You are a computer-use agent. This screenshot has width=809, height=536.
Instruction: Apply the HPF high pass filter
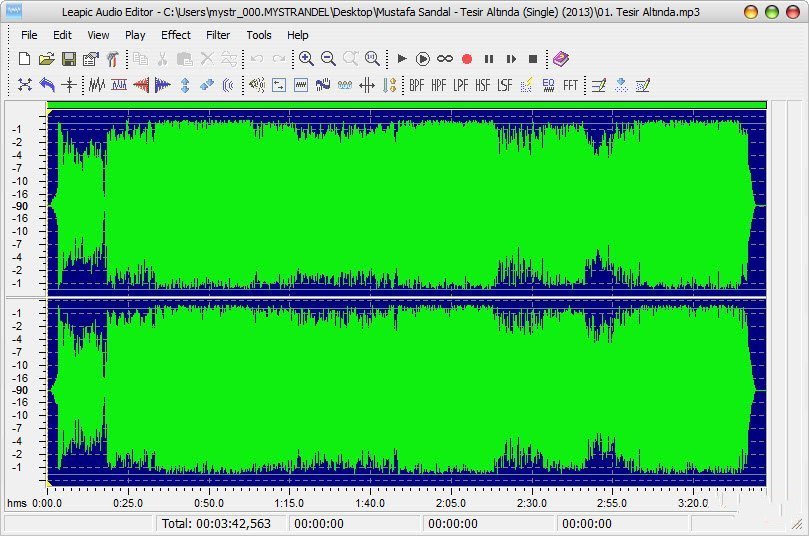[x=438, y=85]
